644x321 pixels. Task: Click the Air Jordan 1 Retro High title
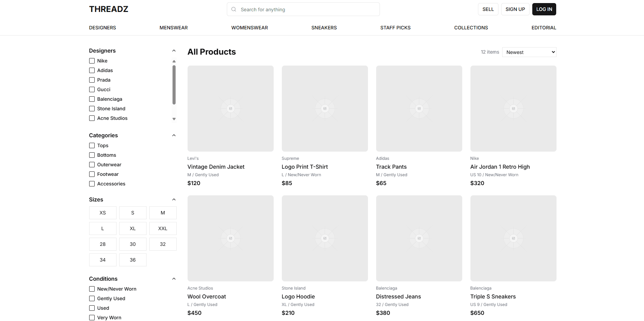[500, 167]
